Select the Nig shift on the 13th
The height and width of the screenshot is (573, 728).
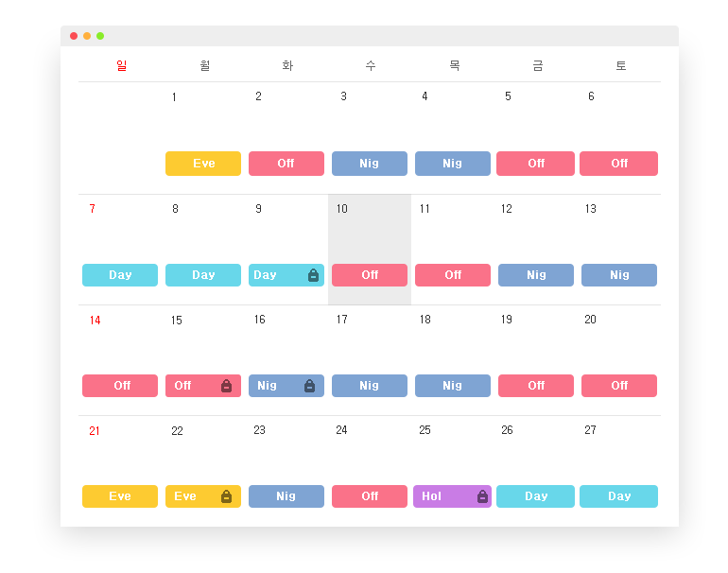[x=619, y=275]
